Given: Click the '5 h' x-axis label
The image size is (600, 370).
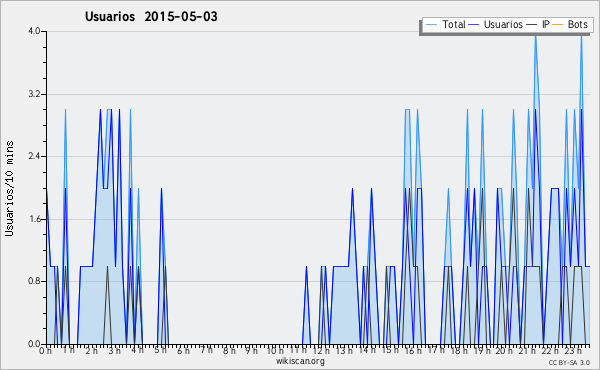Looking at the screenshot, I should (x=160, y=350).
